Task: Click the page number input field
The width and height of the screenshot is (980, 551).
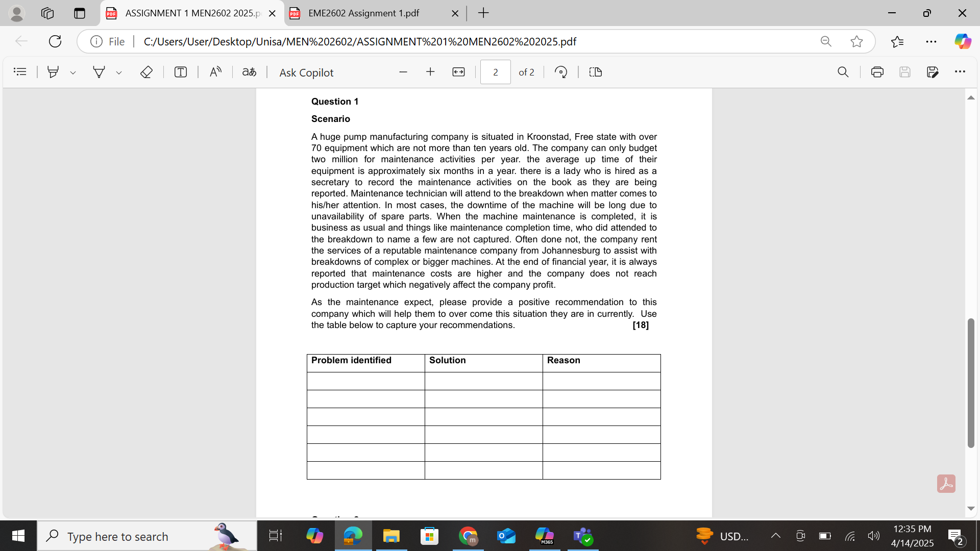Action: point(495,72)
